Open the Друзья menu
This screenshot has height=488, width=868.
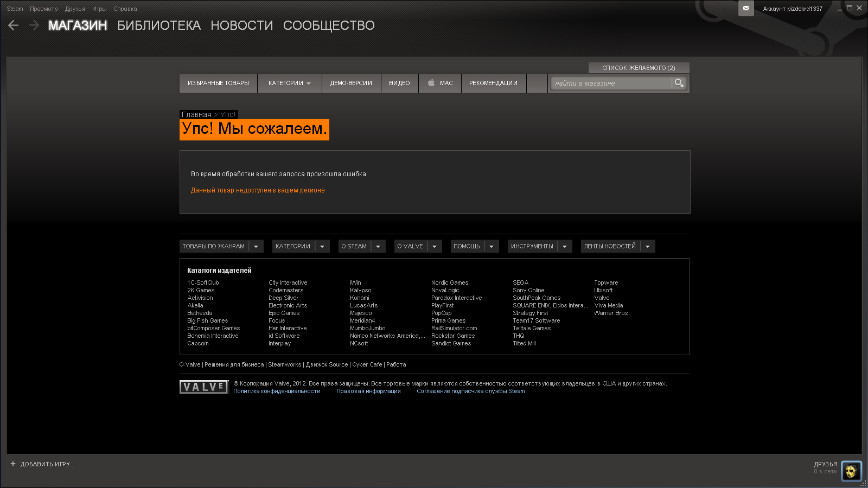(x=75, y=9)
